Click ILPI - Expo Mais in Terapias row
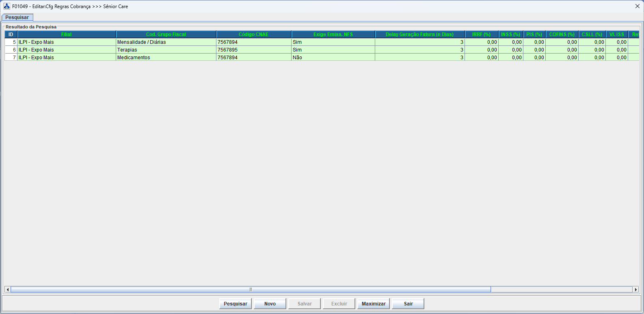The height and width of the screenshot is (314, 644). [67, 50]
